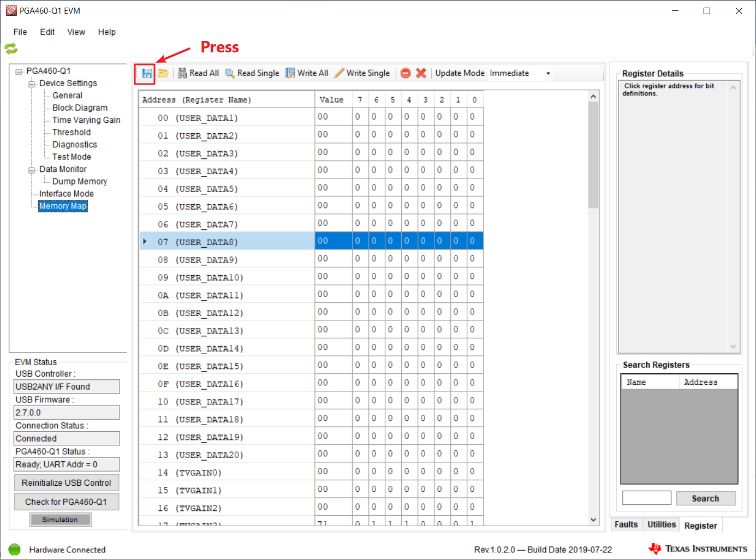Switch to the Utilities tab
The image size is (756, 560).
[662, 525]
